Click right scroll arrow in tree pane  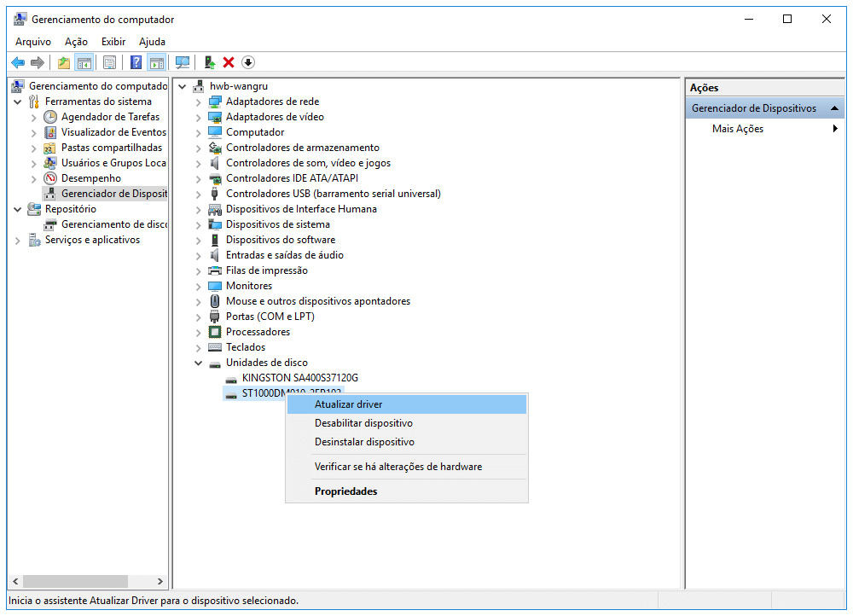click(x=160, y=581)
